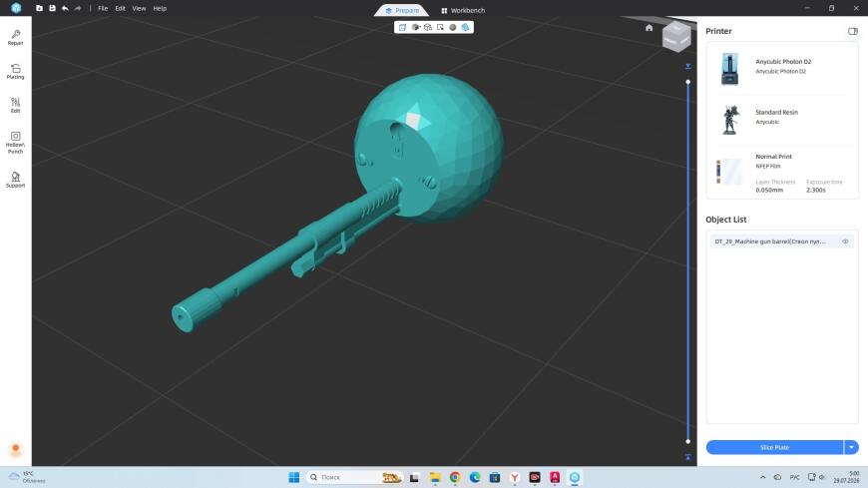Toggle the box select mode icon in view toolbar
This screenshot has height=488, width=868.
[440, 27]
